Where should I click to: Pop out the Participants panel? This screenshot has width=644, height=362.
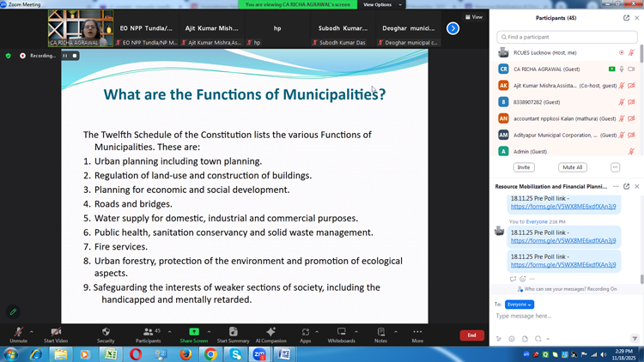pos(626,17)
